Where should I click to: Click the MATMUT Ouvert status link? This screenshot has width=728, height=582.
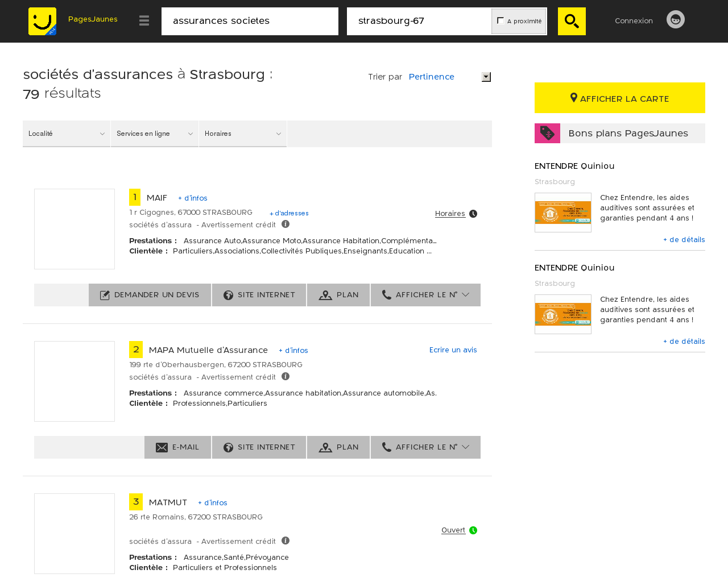click(453, 530)
